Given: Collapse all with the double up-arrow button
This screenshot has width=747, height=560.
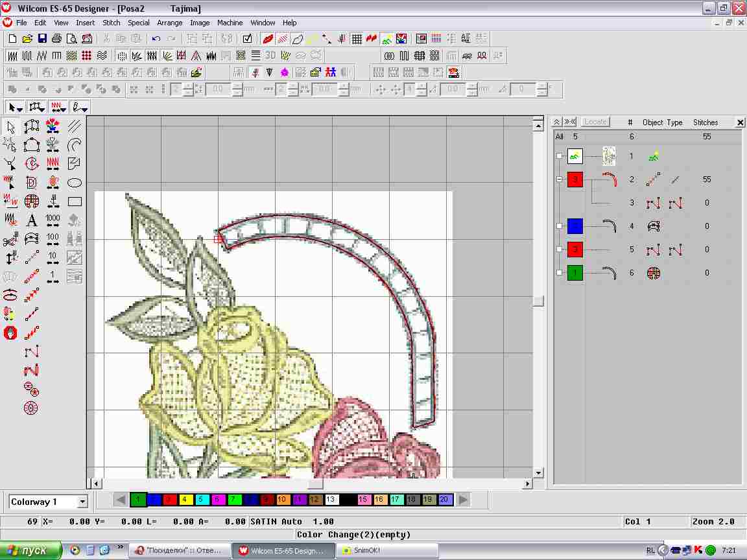Looking at the screenshot, I should point(557,122).
